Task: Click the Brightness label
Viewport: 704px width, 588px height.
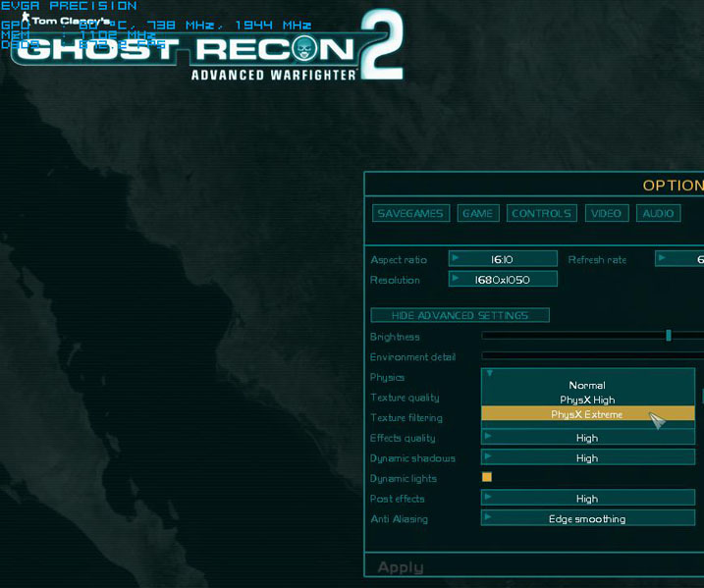Action: (395, 337)
